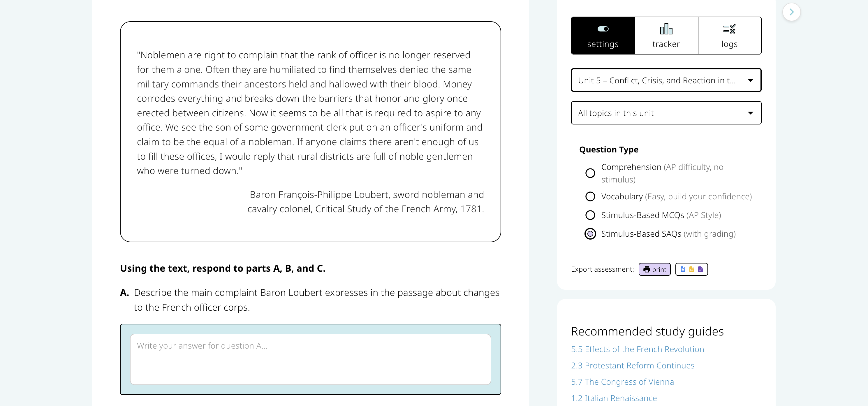
Task: Open 5.7 The Congress of Vienna guide
Action: [622, 382]
